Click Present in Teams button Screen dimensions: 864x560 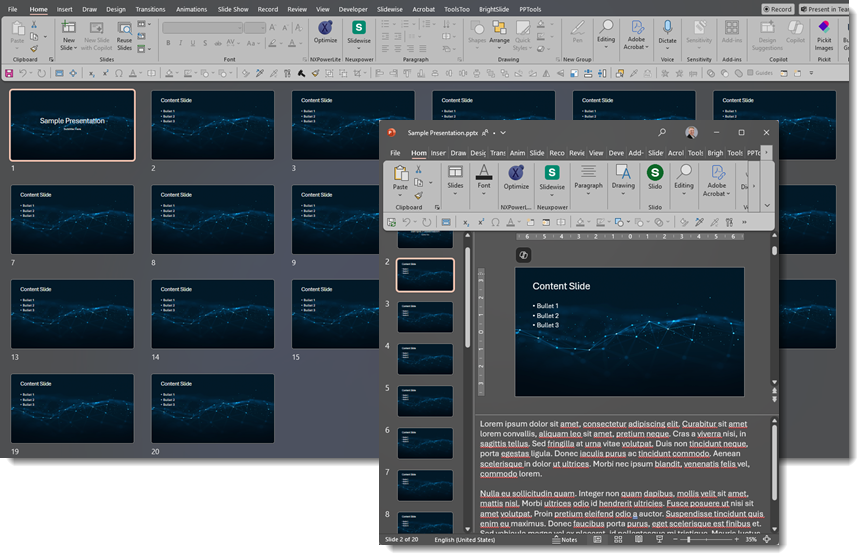[824, 9]
